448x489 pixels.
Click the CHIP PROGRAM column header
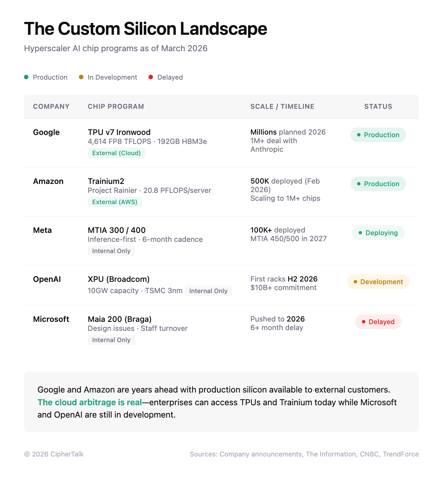tap(116, 107)
